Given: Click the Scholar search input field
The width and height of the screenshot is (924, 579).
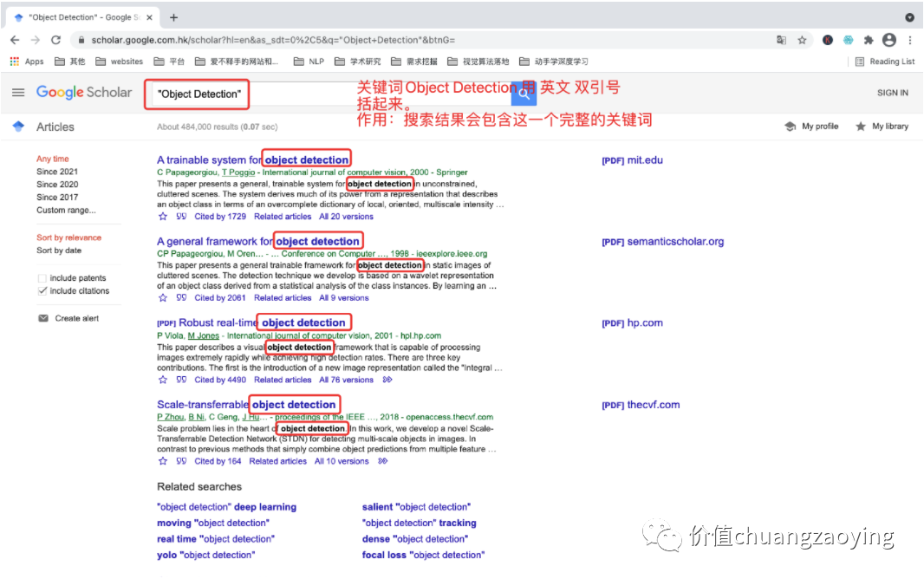Looking at the screenshot, I should pos(330,94).
